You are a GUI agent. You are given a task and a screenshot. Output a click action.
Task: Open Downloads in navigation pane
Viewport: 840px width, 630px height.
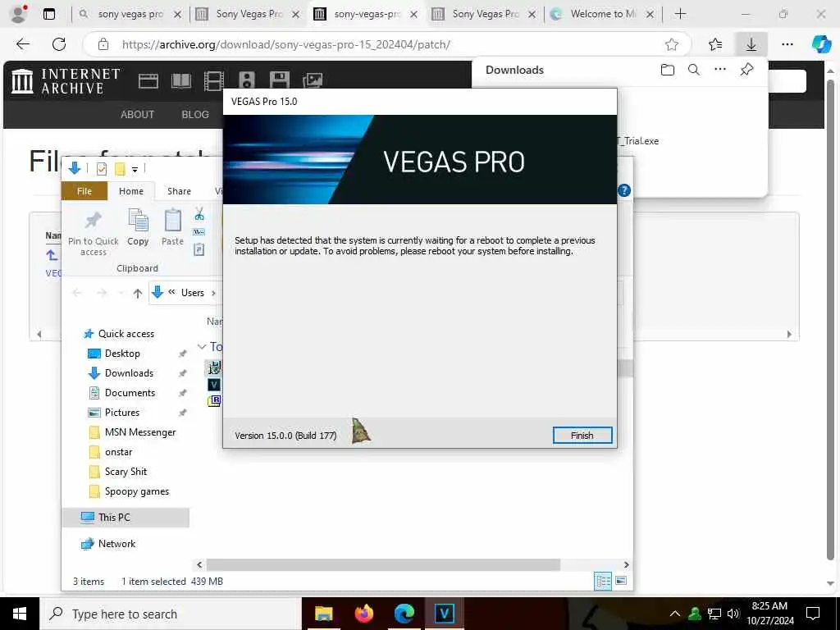(x=129, y=373)
